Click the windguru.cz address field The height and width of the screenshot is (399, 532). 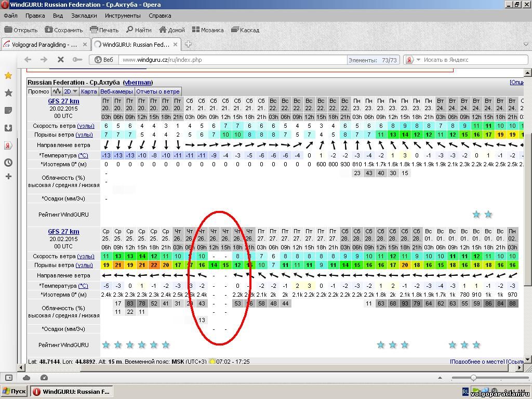(232, 60)
